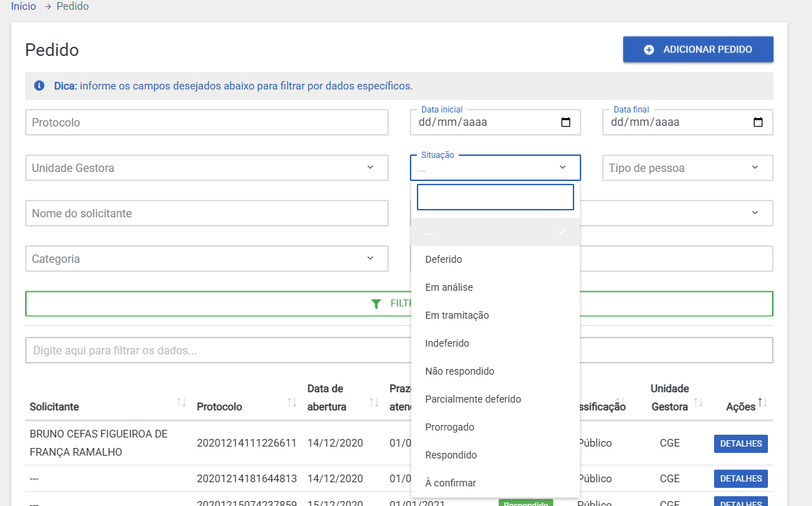Click the Adicionar Pedido button
812x506 pixels.
click(x=697, y=50)
